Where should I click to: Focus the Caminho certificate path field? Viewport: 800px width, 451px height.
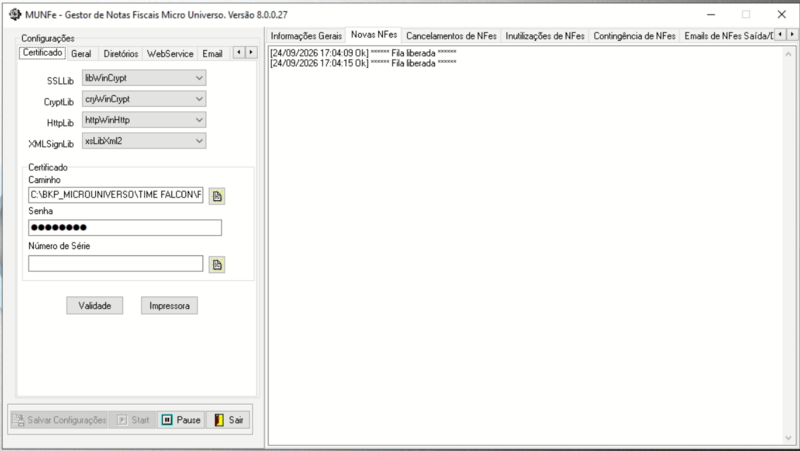coord(116,194)
